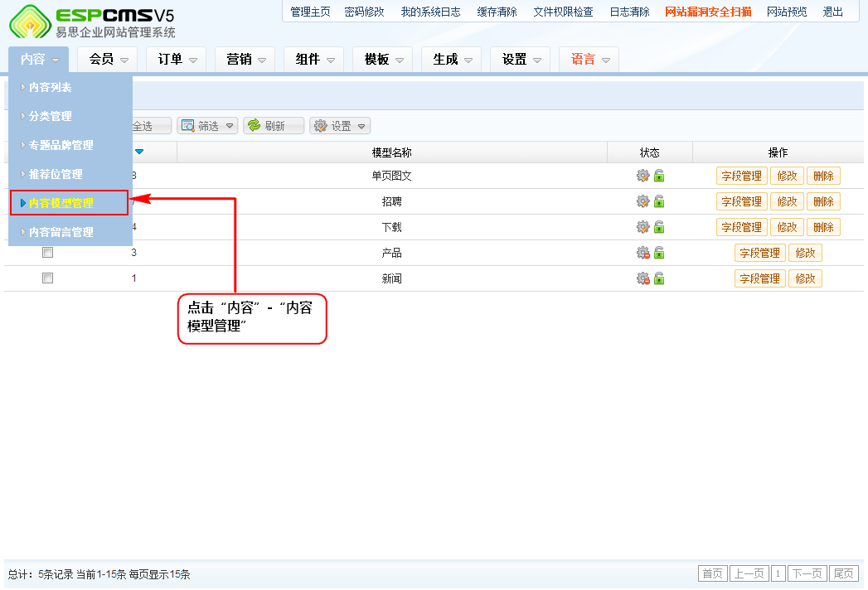
Task: Click 字段管理 for 产品
Action: tap(760, 253)
